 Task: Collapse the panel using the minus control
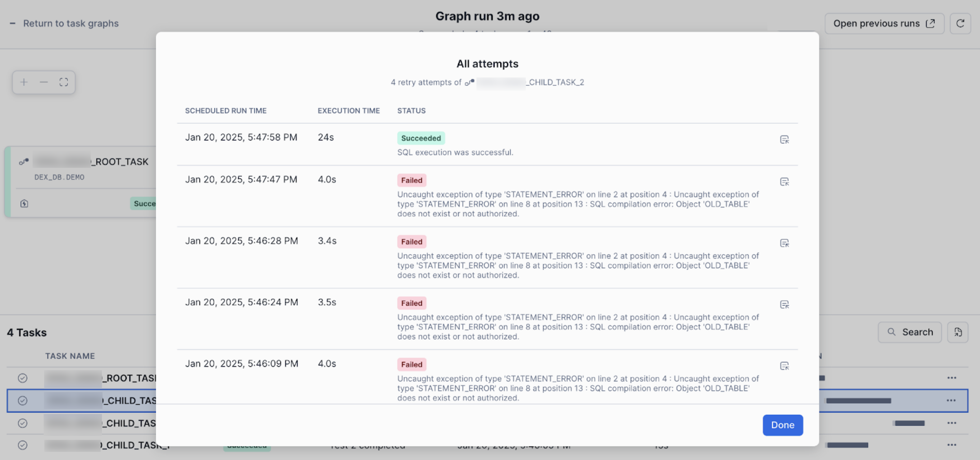click(x=12, y=23)
